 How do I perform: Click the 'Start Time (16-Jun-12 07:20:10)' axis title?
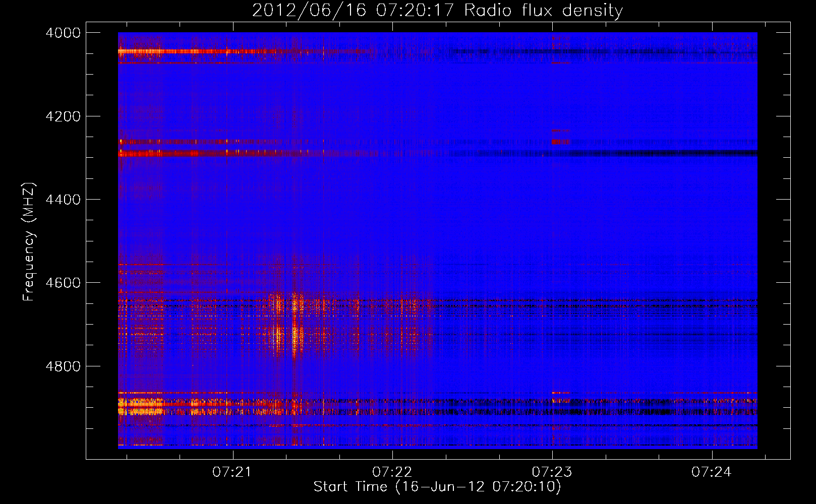(437, 487)
